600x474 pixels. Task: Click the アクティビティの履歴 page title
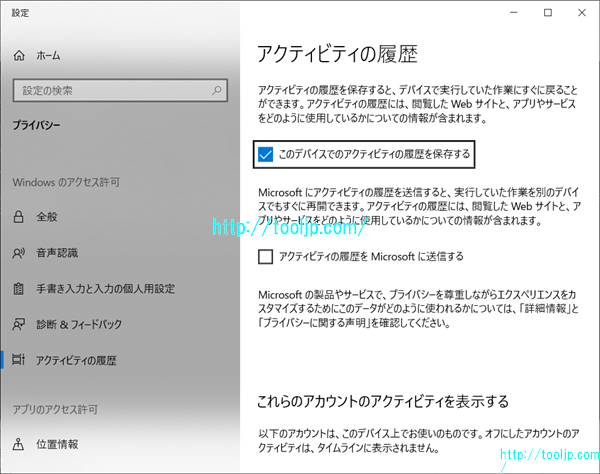coord(337,54)
